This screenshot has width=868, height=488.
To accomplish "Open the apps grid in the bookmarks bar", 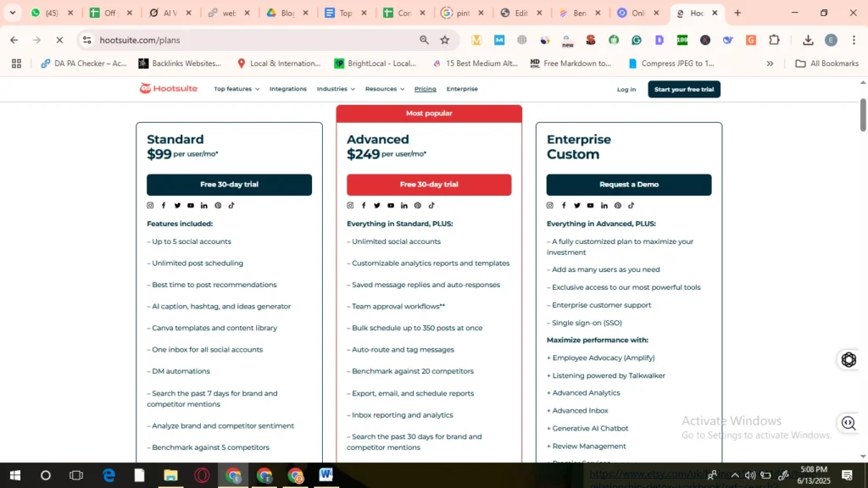I will [17, 64].
